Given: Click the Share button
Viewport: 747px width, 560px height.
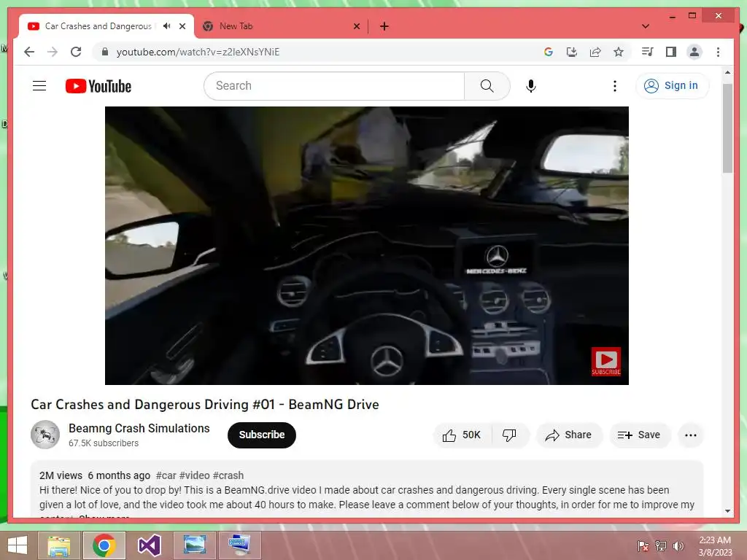Looking at the screenshot, I should (x=569, y=435).
